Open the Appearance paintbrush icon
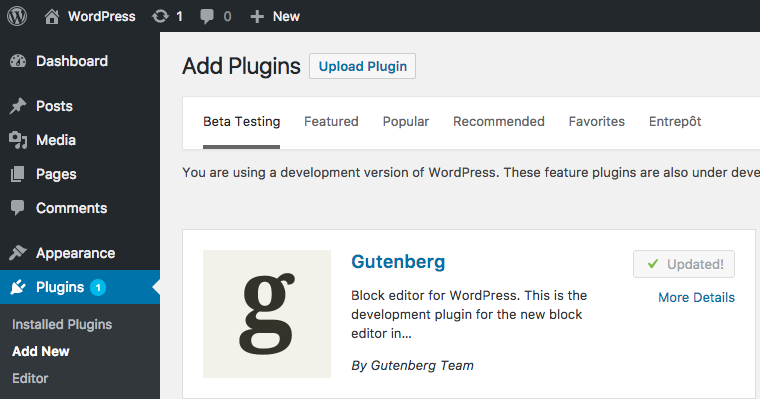 pyautogui.click(x=18, y=253)
